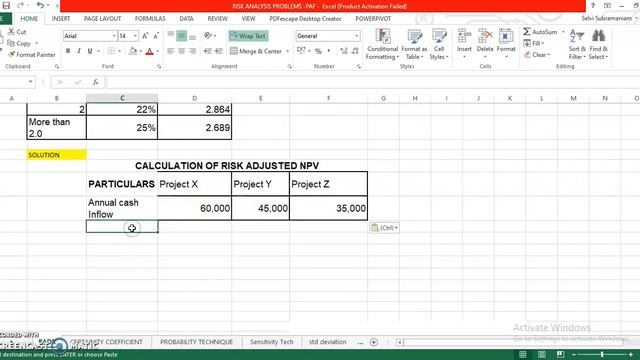Open the font name Arial dropdown

(x=114, y=36)
